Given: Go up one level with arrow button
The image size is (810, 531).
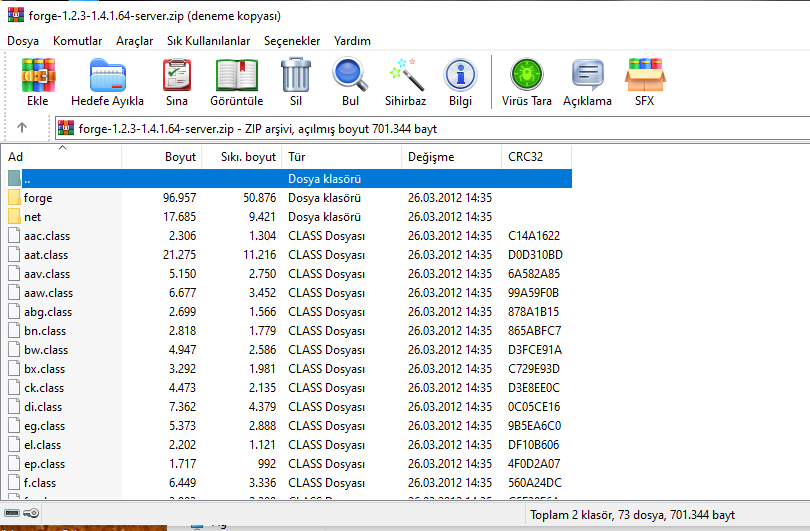Looking at the screenshot, I should 22,128.
